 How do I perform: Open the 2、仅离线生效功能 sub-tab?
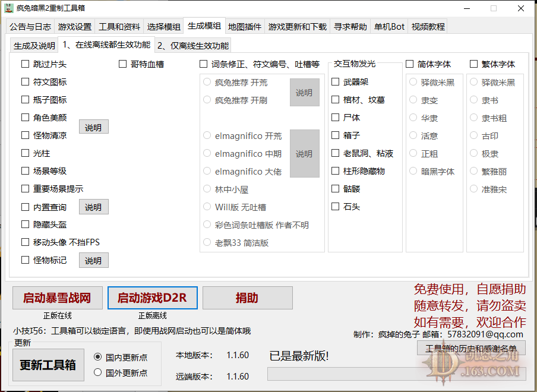(193, 46)
